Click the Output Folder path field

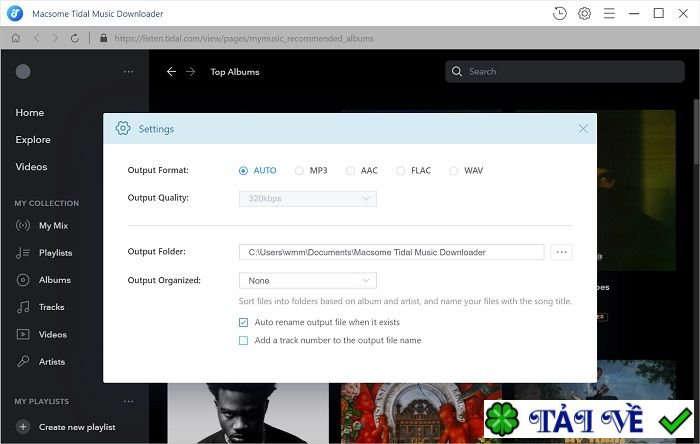[x=392, y=252]
